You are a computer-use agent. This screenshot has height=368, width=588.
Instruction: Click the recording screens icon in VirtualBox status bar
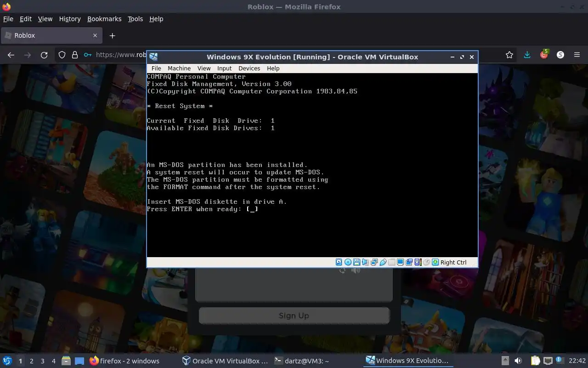pos(409,262)
